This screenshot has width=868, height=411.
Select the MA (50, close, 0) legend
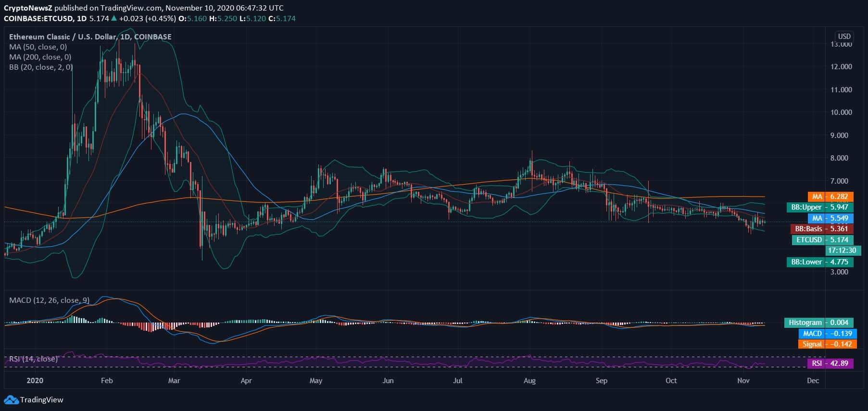38,47
